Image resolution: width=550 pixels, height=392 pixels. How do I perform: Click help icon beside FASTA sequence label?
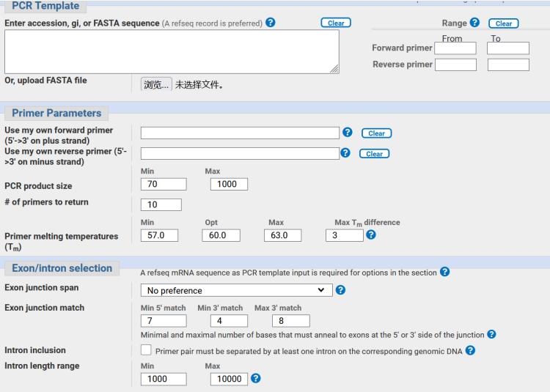pyautogui.click(x=272, y=23)
